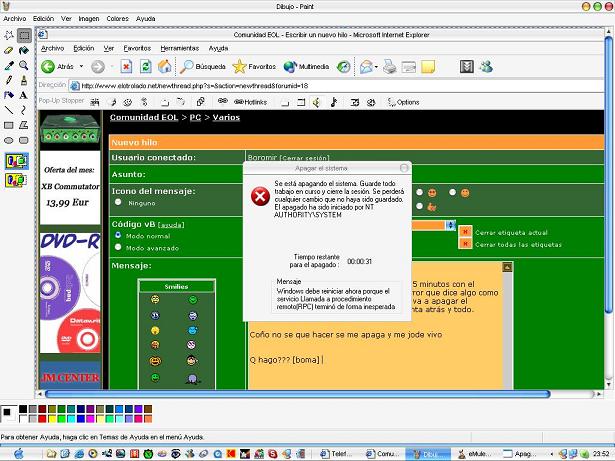The height and width of the screenshot is (461, 615).
Task: Pick the yellow color swatch in palette
Action: 52,419
